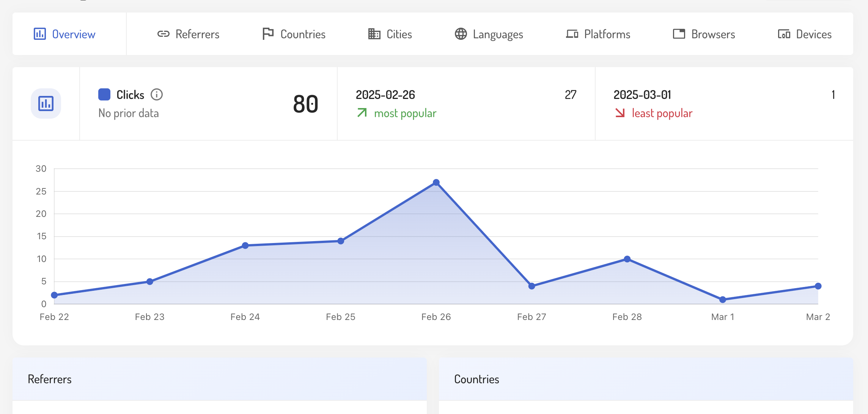This screenshot has width=868, height=414.
Task: Click the Devices tab icon
Action: coord(784,34)
